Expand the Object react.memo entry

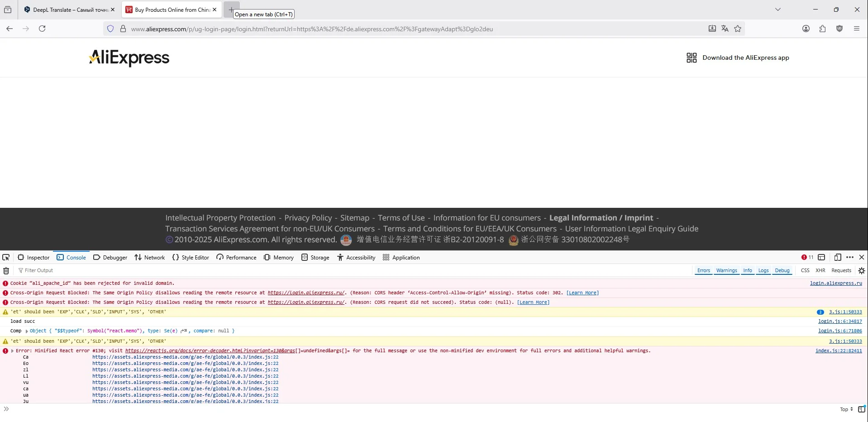(27, 331)
